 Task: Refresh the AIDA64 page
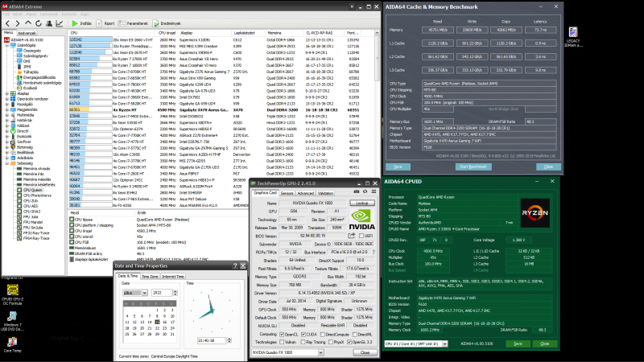pyautogui.click(x=38, y=23)
